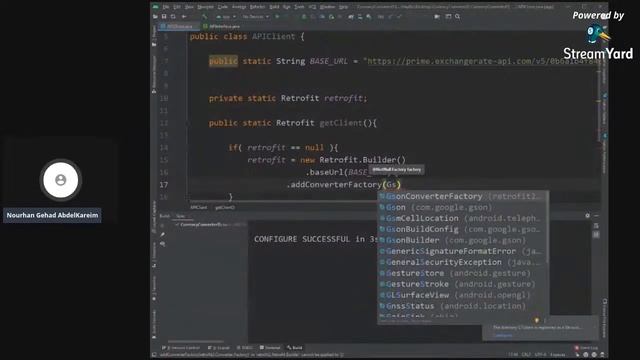This screenshot has height=360, width=640.
Task: Select GLSurfaceView completion suggestion
Action: coord(461,295)
